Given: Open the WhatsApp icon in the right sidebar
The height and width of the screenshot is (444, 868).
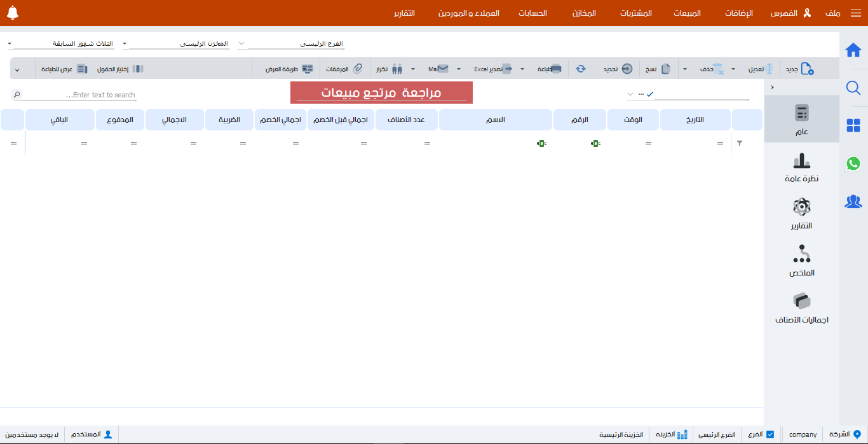Looking at the screenshot, I should click(x=853, y=163).
